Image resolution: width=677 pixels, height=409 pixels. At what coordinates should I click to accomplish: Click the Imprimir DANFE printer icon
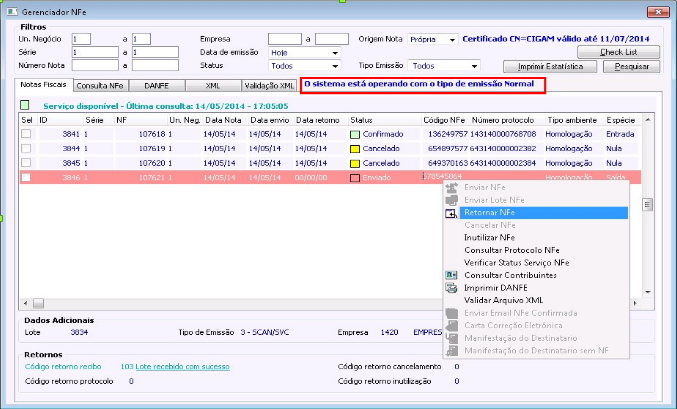(x=452, y=287)
